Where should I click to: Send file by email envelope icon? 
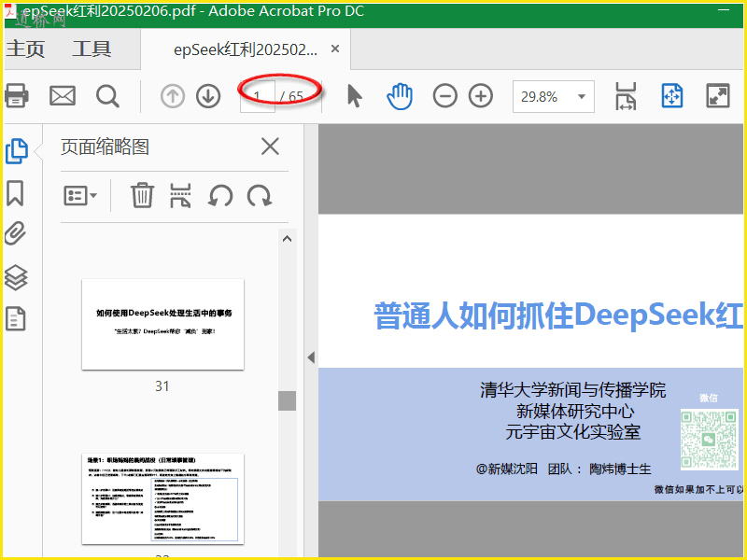[x=63, y=96]
